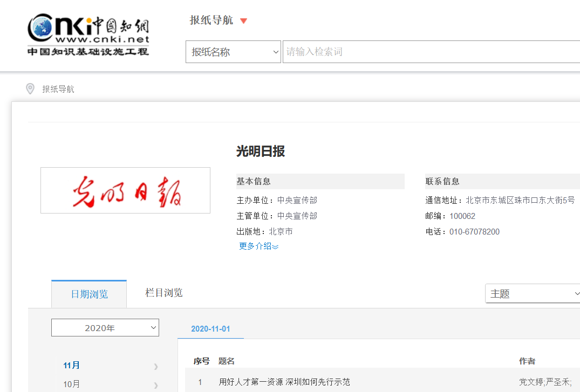Click 中央宣传部 beside 主管单位
Screen dimensions: 580x392
point(297,216)
